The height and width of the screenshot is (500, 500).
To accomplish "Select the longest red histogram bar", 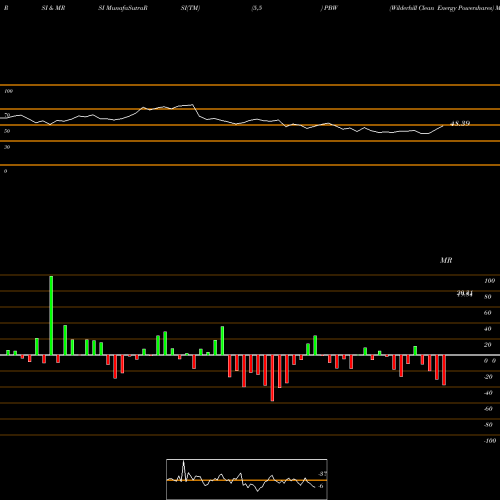I will 272,378.
